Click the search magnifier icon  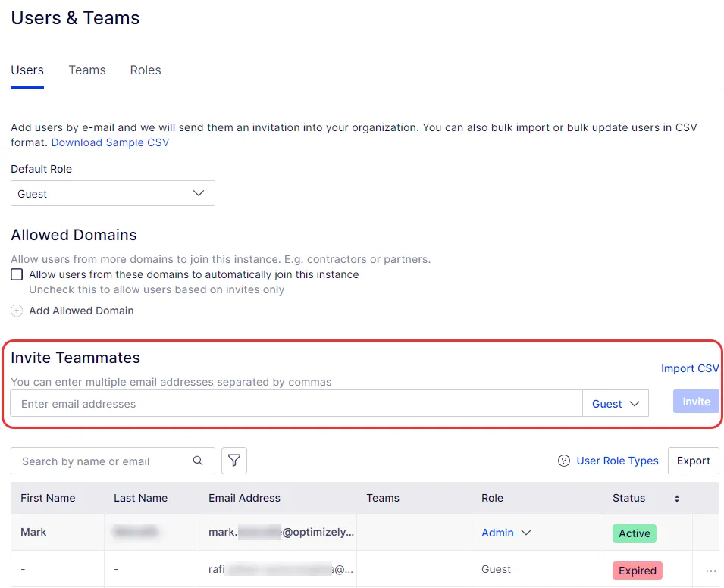click(x=198, y=461)
